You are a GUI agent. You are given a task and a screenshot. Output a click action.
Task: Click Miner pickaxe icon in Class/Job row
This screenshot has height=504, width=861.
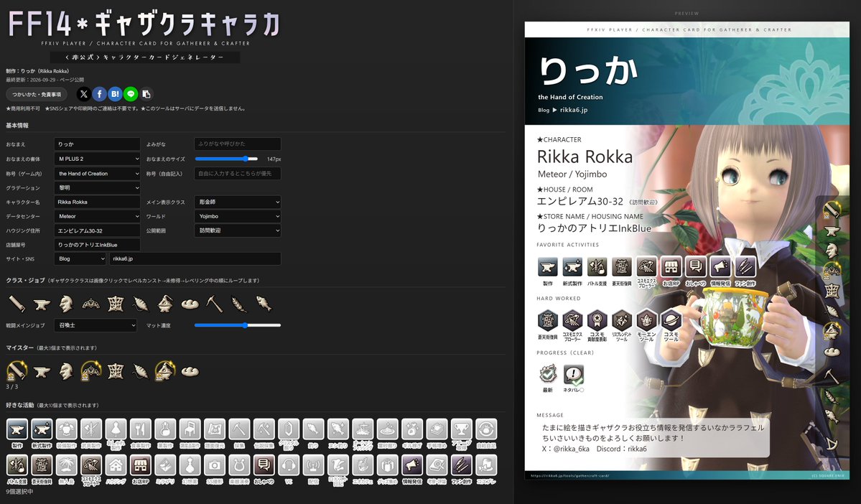point(214,304)
